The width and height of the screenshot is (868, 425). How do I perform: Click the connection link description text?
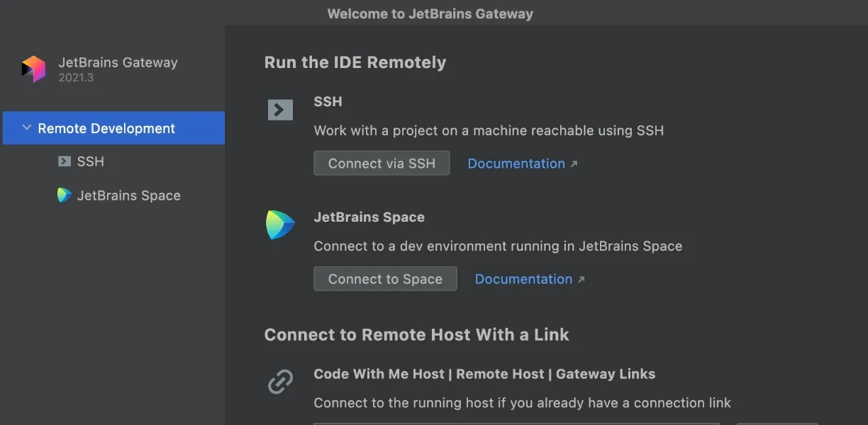[522, 403]
